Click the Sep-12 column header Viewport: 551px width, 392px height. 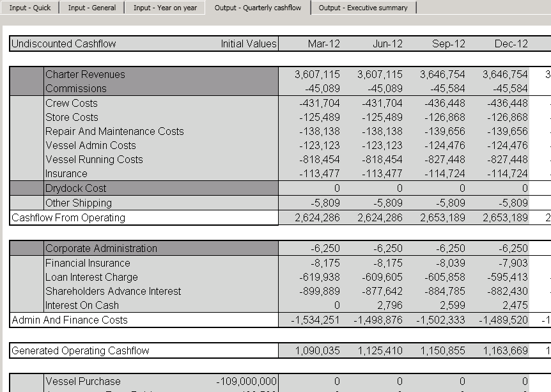pyautogui.click(x=449, y=44)
